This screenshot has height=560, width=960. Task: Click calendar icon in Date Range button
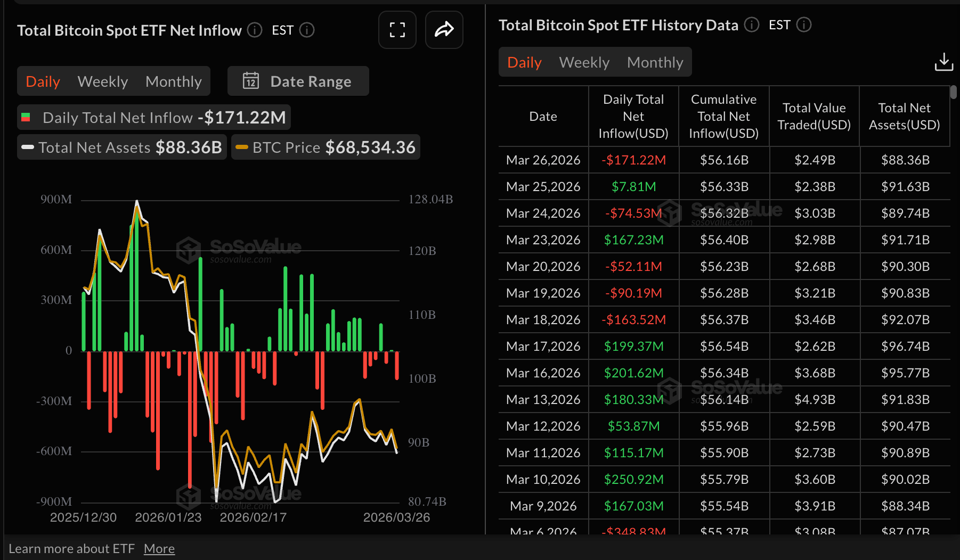click(x=251, y=81)
